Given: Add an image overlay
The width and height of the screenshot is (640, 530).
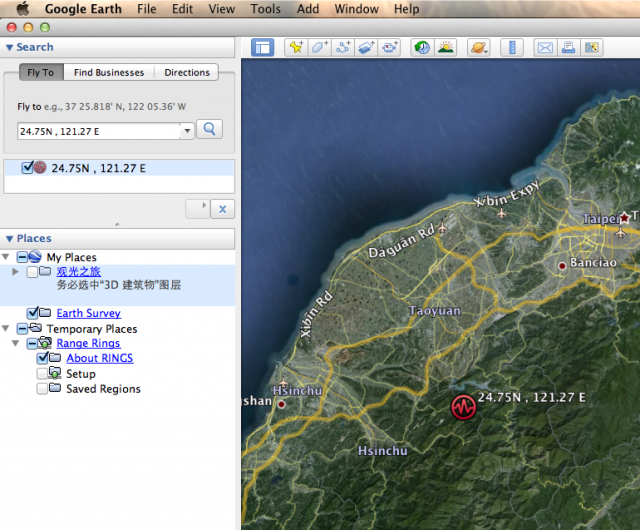Looking at the screenshot, I should click(366, 47).
